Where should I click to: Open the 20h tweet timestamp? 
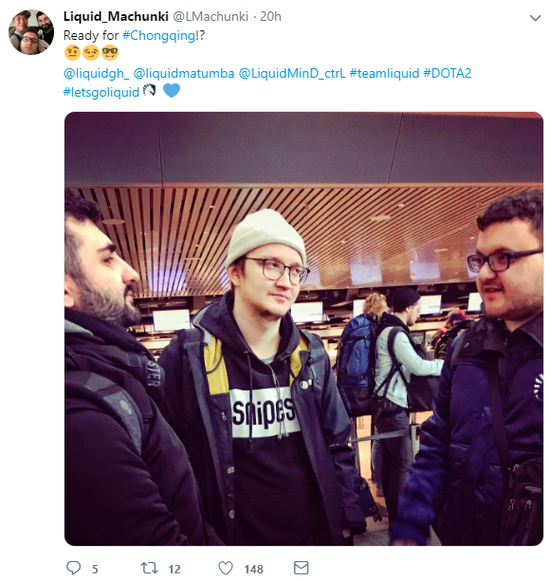(271, 17)
